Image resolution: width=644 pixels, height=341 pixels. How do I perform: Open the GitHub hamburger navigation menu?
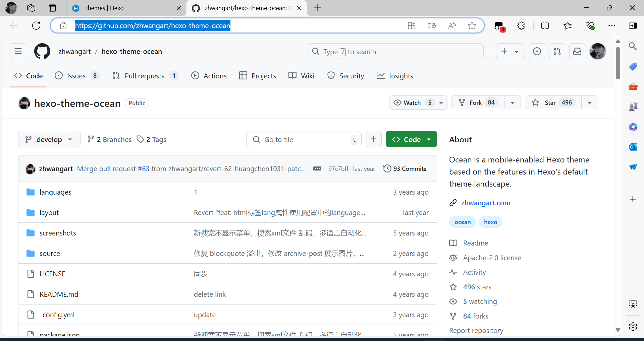[x=18, y=51]
